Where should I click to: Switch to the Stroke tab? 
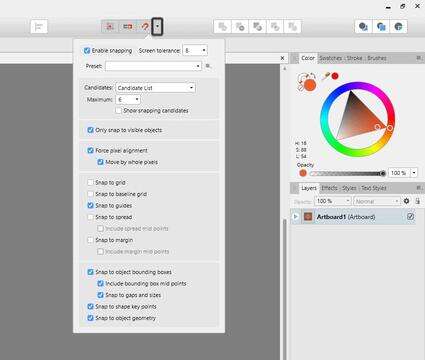354,58
